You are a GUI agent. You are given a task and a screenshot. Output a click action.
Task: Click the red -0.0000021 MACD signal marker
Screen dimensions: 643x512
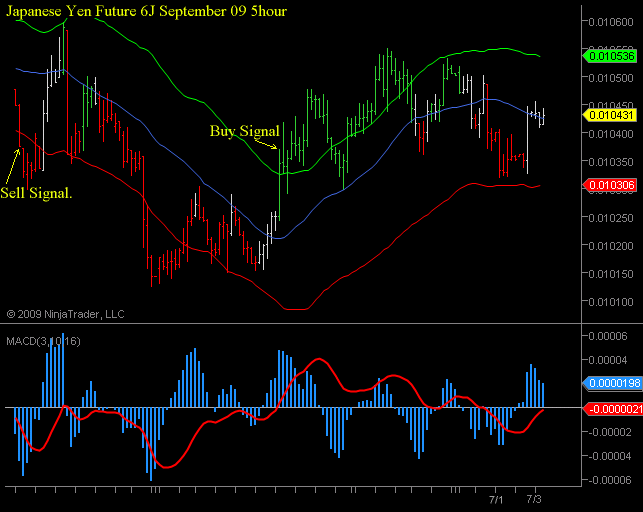pyautogui.click(x=611, y=408)
